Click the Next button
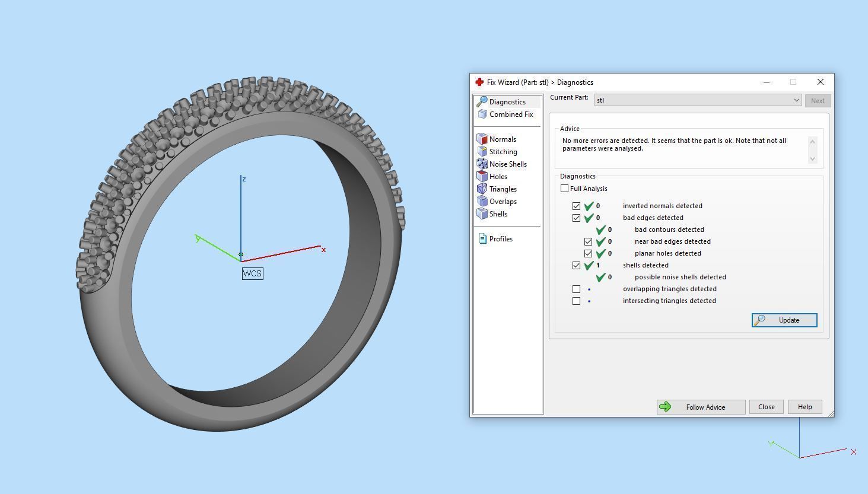The image size is (868, 494). point(818,101)
